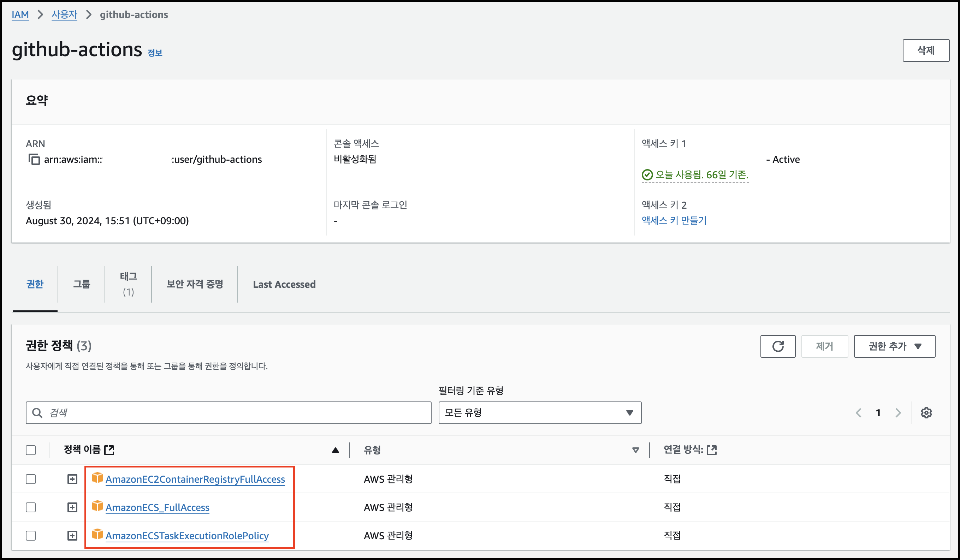Open the 권한 추가 dropdown button
The width and height of the screenshot is (960, 560).
click(894, 346)
